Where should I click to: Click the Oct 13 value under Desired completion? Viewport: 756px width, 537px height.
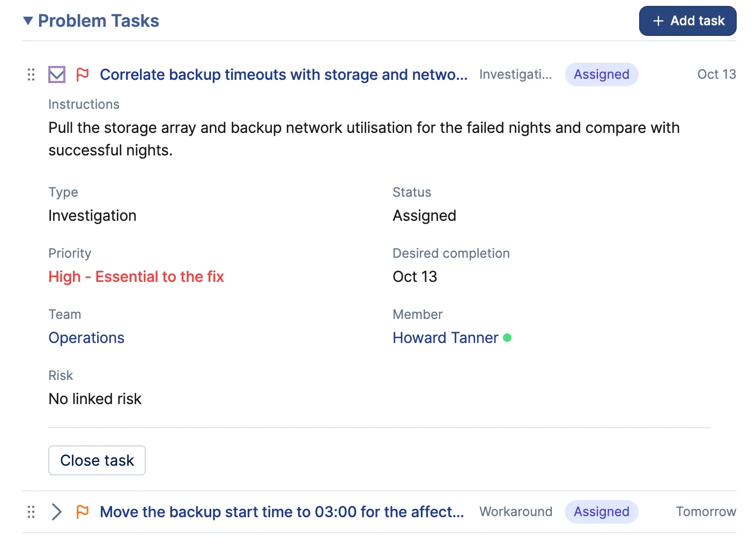pos(415,277)
